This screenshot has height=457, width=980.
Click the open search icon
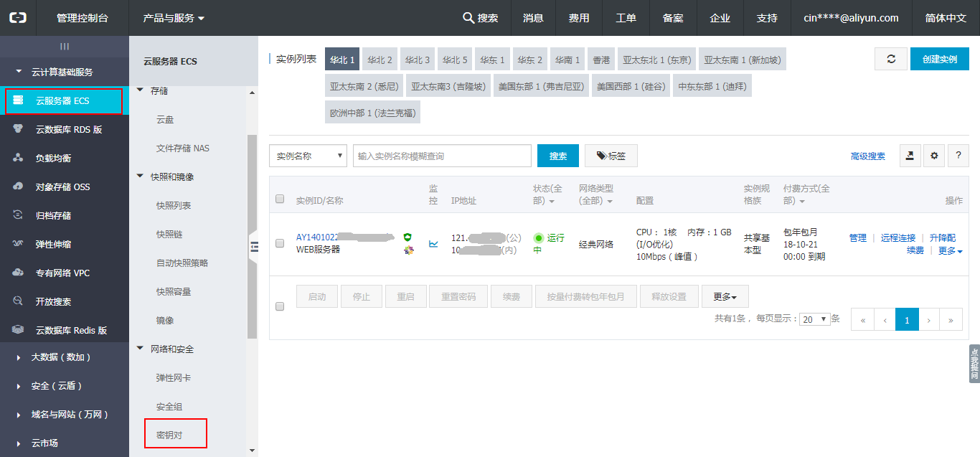[18, 301]
